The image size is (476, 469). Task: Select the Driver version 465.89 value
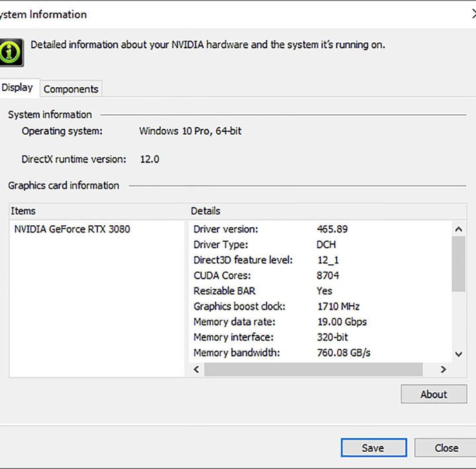pos(333,229)
